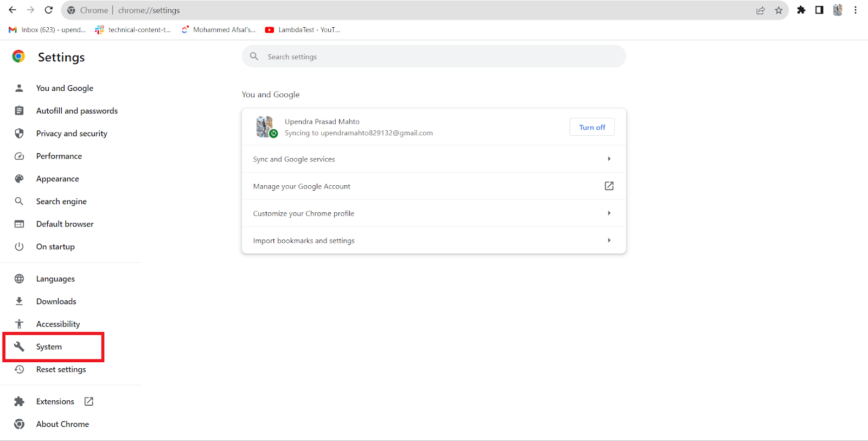The width and height of the screenshot is (868, 441).
Task: Click the magnifier icon for Search engine
Action: tap(19, 201)
